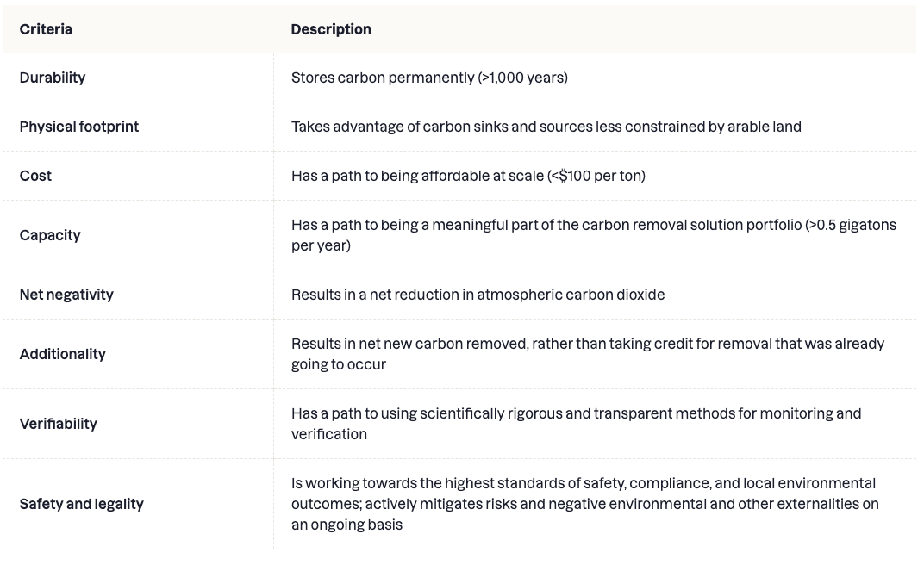
Task: Click the 'Stores carbon permanently' description
Action: (x=429, y=78)
